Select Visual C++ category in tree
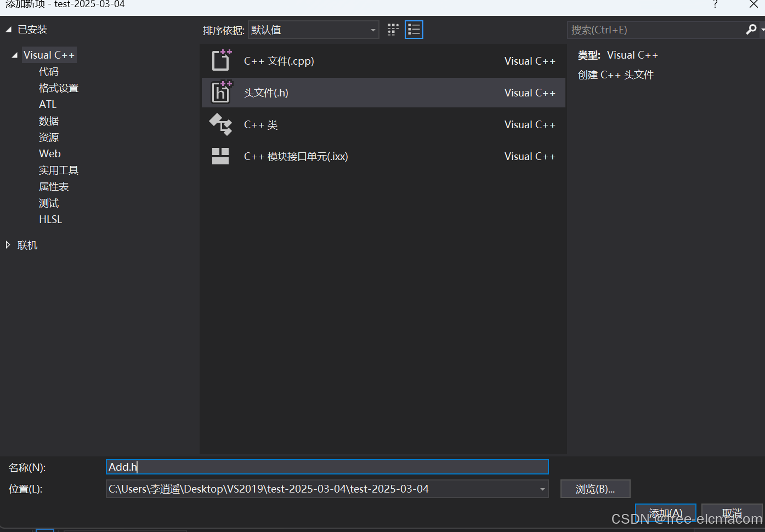 pos(49,55)
